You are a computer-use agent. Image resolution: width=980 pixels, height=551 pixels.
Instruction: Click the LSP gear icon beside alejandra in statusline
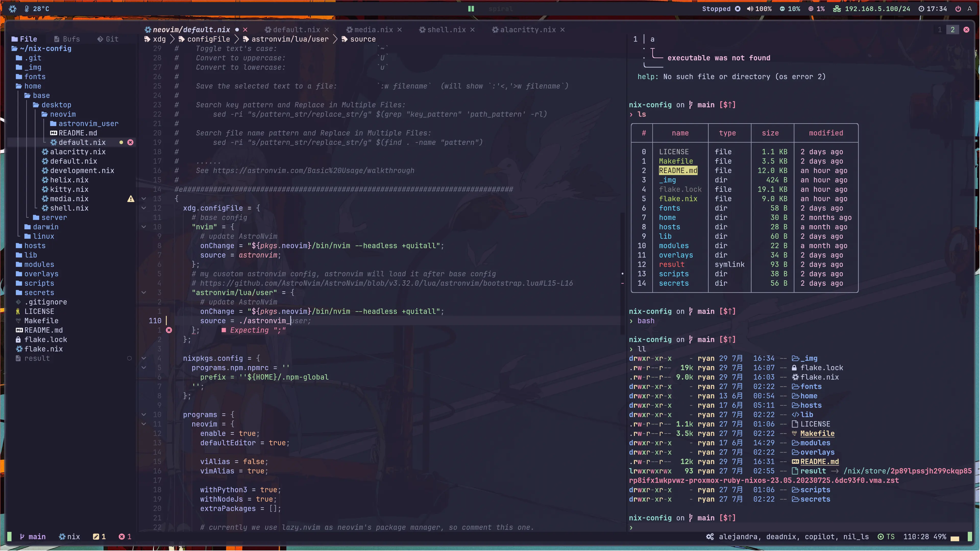pyautogui.click(x=710, y=536)
